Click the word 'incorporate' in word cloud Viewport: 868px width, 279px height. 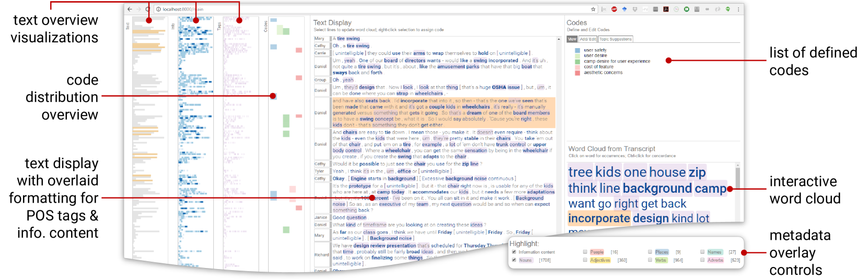point(599,218)
